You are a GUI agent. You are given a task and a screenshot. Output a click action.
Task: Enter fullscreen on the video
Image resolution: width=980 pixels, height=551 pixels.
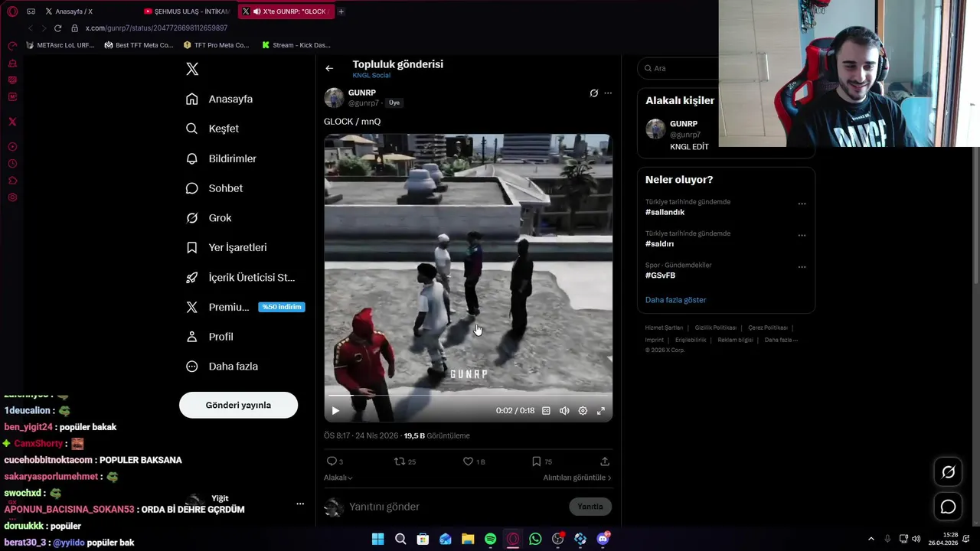(601, 411)
